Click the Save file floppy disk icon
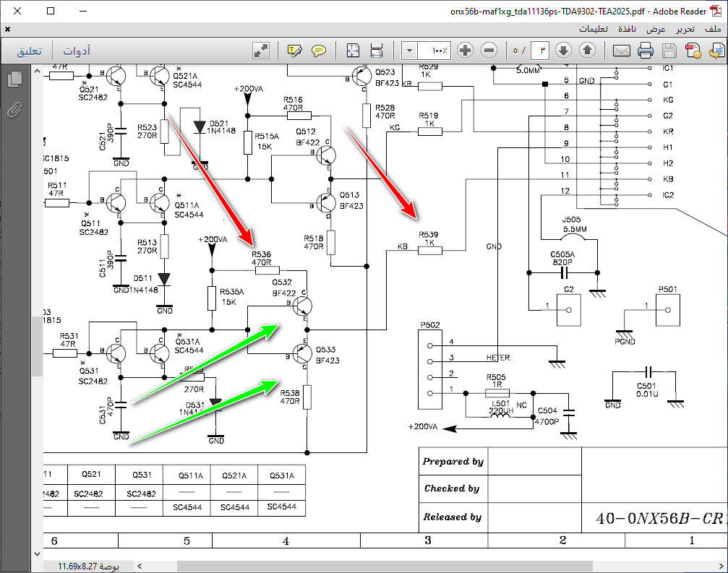This screenshot has width=728, height=573. point(669,51)
